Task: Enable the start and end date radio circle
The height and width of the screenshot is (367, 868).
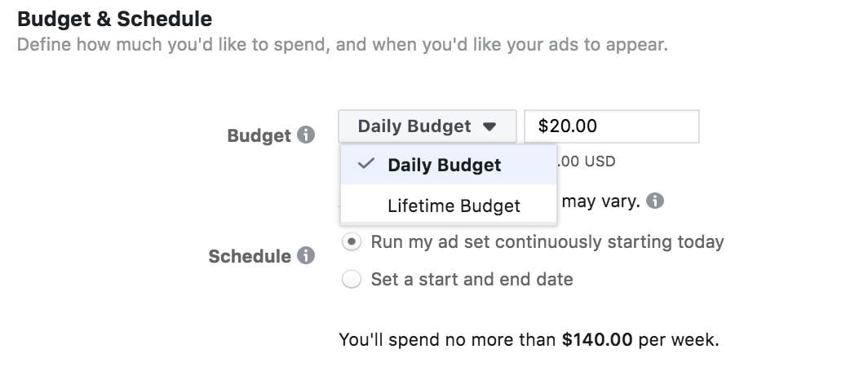Action: point(352,280)
